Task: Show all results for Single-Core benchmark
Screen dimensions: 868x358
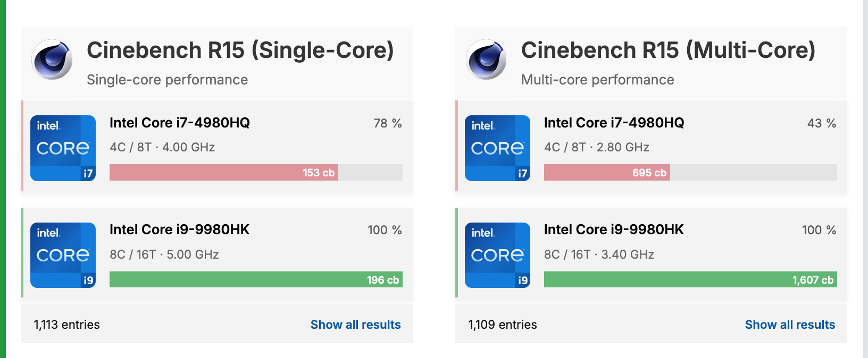Action: (x=355, y=325)
